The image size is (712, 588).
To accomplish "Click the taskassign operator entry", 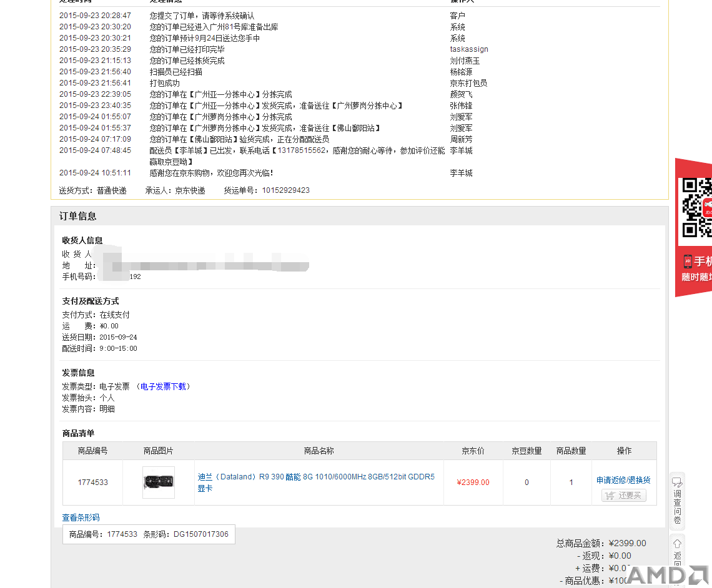I will [469, 49].
